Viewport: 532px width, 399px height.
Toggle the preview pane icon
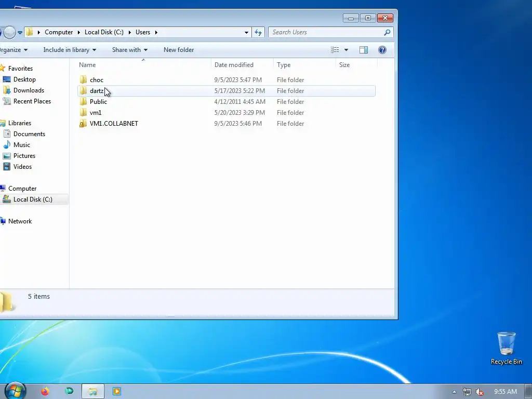click(363, 50)
